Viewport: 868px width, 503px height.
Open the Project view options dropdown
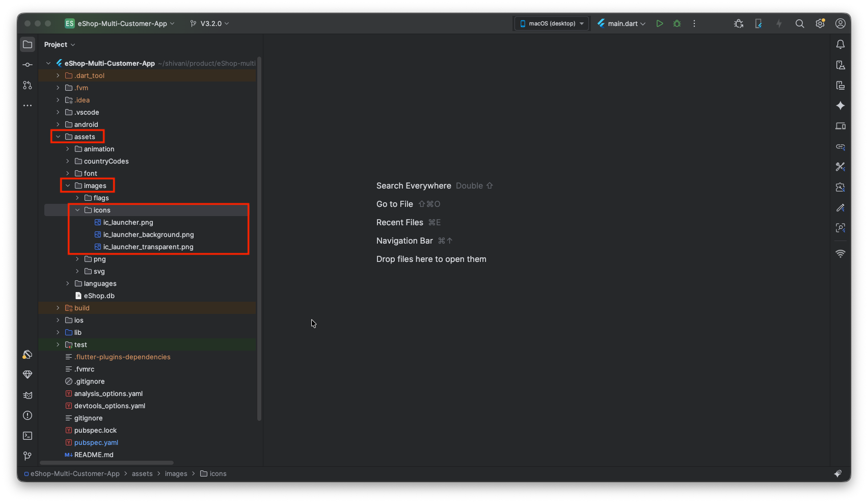coord(60,44)
